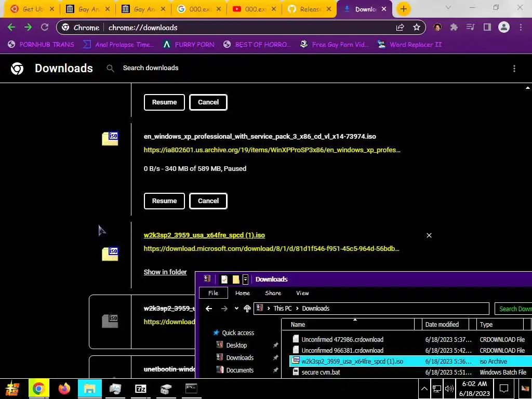Screen dimensions: 532x399
Task: Go up one folder level in Explorer
Action: pyautogui.click(x=247, y=309)
